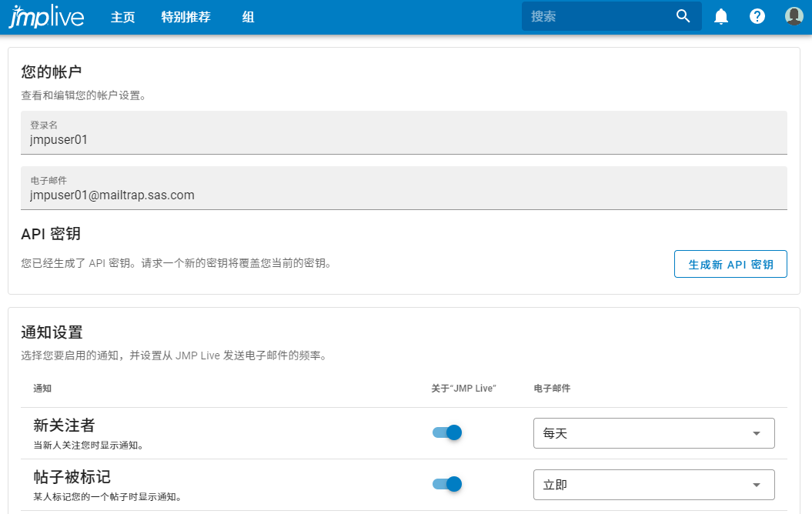Screen dimensions: 812x514
Task: Open notifications via the bell icon
Action: [x=720, y=15]
